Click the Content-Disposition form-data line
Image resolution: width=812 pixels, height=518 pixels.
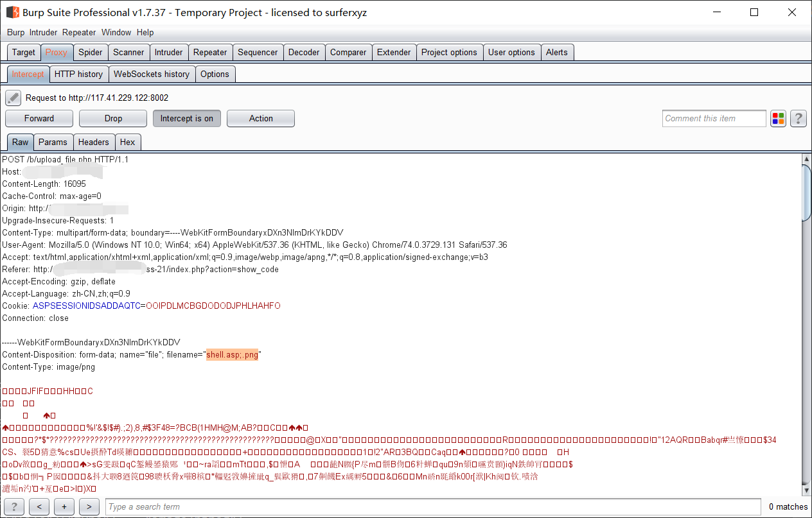(132, 355)
